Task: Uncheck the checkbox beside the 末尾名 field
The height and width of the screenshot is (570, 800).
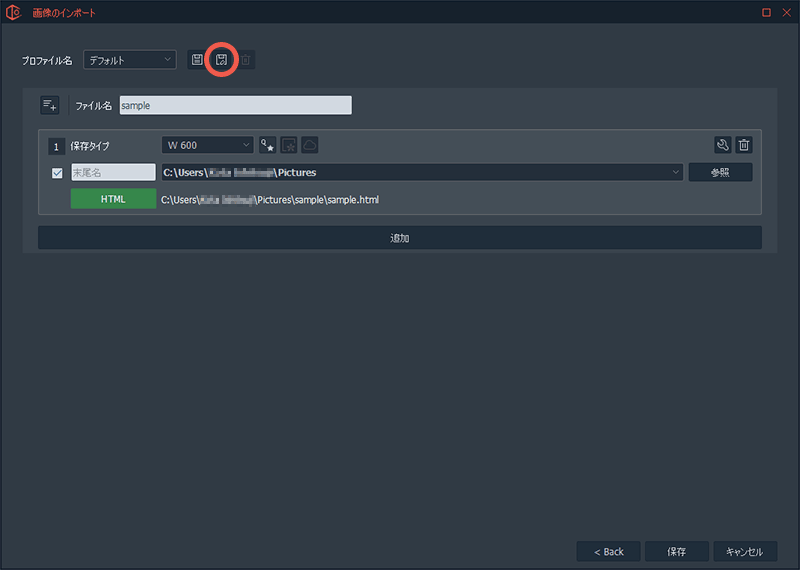Action: pos(57,173)
